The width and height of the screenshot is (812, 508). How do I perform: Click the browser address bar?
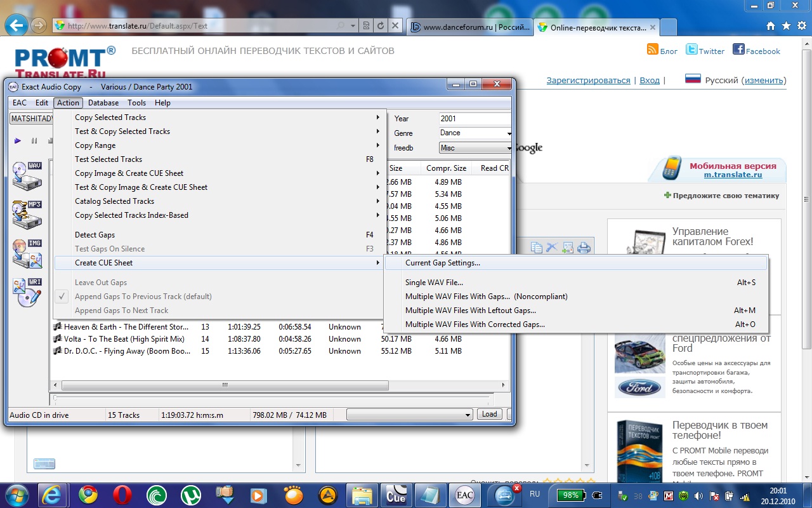point(205,26)
